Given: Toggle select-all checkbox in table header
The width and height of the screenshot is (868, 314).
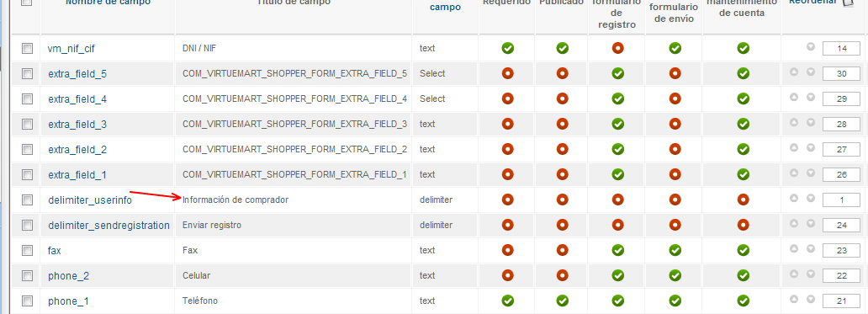Looking at the screenshot, I should [x=27, y=3].
